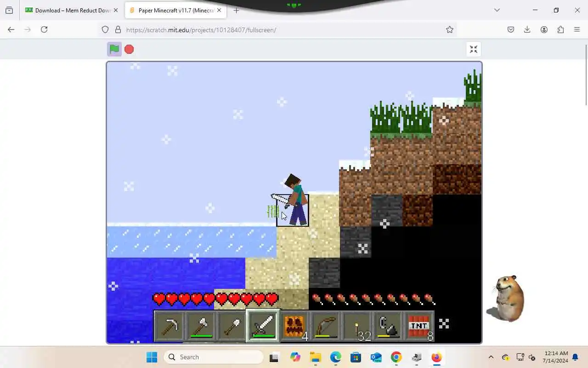Start the game with the green flag

pos(114,49)
